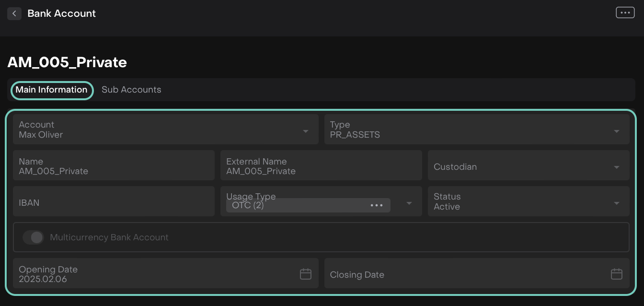Screen dimensions: 644x306
Task: Click the AM_005_Private page heading
Action: 67,62
